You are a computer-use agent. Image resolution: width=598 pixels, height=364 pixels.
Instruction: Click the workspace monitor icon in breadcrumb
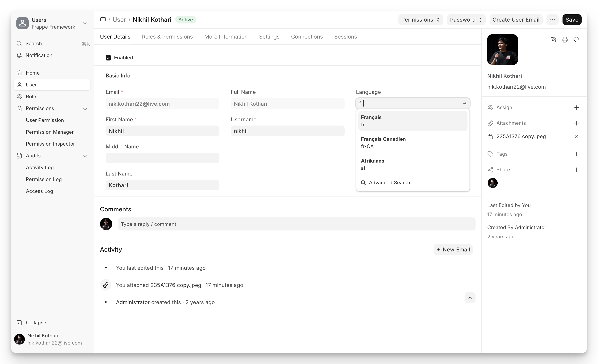[x=103, y=20]
